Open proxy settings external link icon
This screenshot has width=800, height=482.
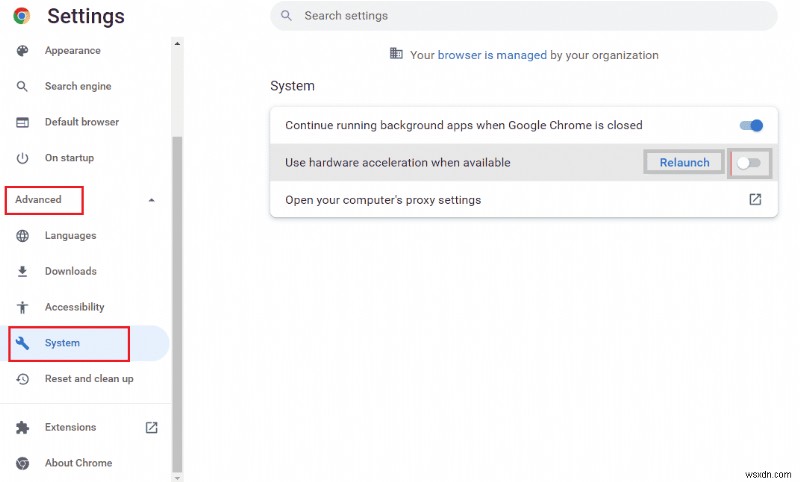[x=755, y=199]
